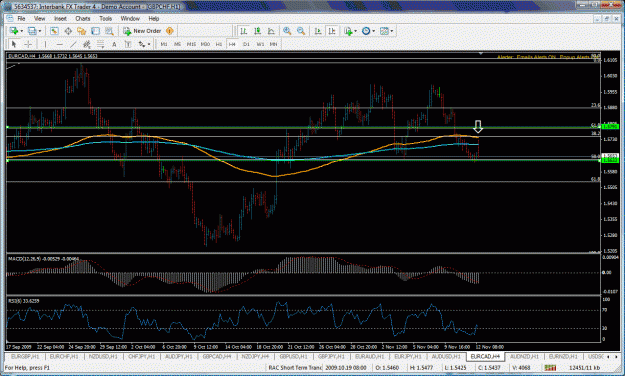The width and height of the screenshot is (625, 376).
Task: Open the New Chart icon
Action: click(x=14, y=31)
